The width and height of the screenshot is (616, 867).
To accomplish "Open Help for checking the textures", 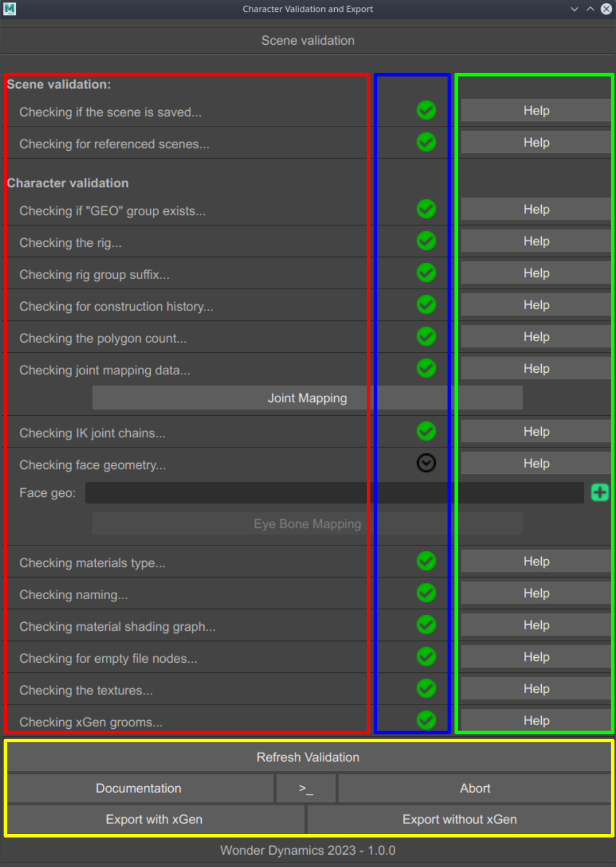I will click(x=536, y=688).
